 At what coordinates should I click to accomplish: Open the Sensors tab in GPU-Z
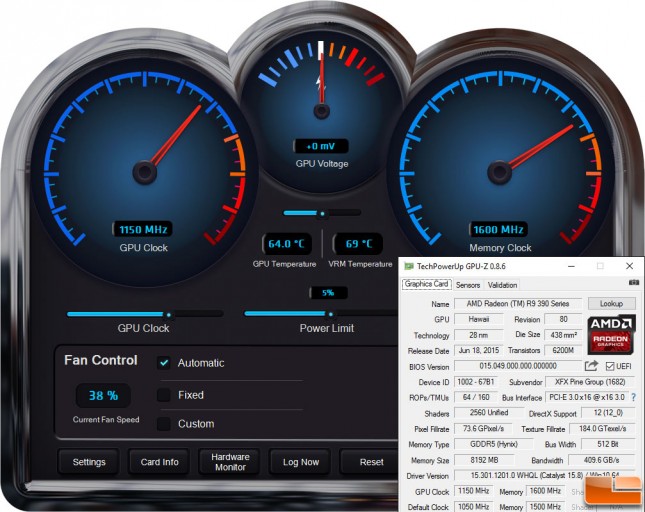(x=468, y=285)
